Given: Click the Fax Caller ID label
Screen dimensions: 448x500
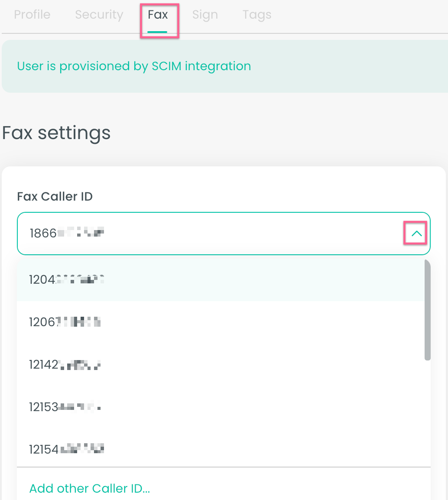Looking at the screenshot, I should tap(55, 196).
